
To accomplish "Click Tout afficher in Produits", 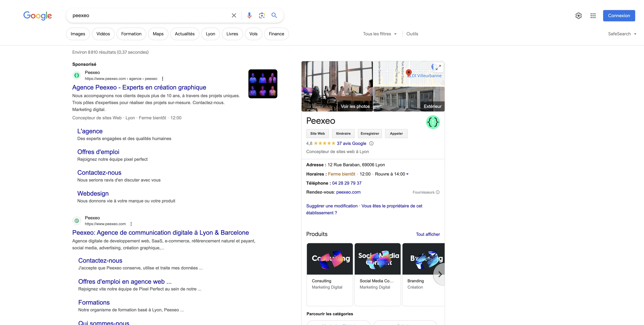I will coord(428,234).
